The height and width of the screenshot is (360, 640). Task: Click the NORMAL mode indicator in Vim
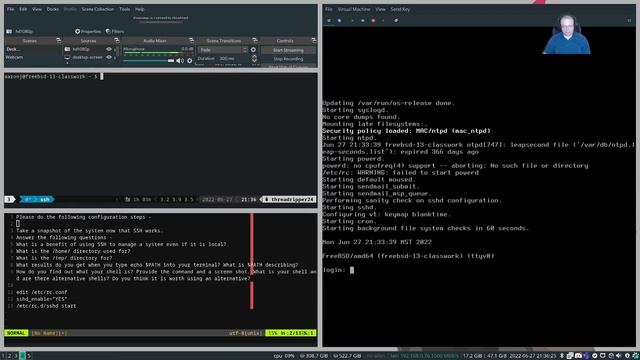(x=16, y=333)
